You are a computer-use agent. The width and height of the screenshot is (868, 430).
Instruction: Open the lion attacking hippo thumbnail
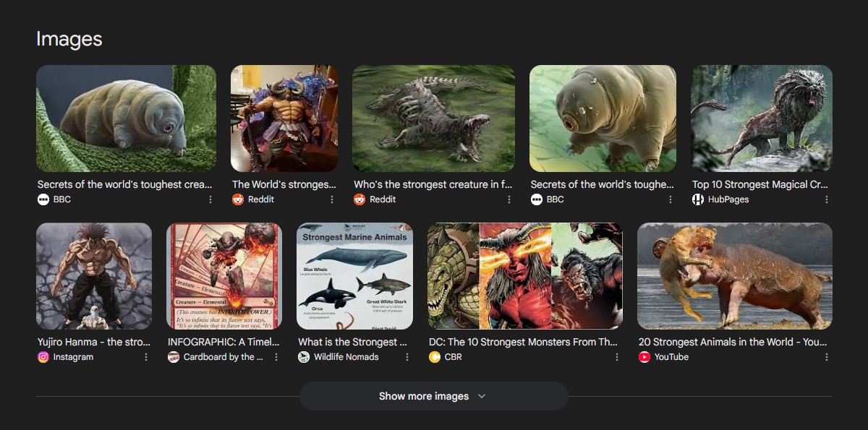[x=735, y=276]
